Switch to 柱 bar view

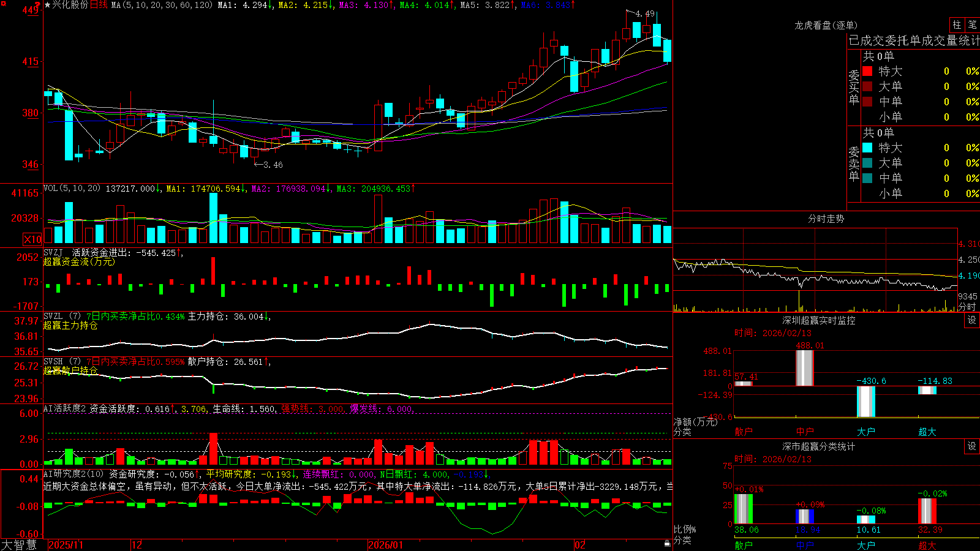coord(957,24)
